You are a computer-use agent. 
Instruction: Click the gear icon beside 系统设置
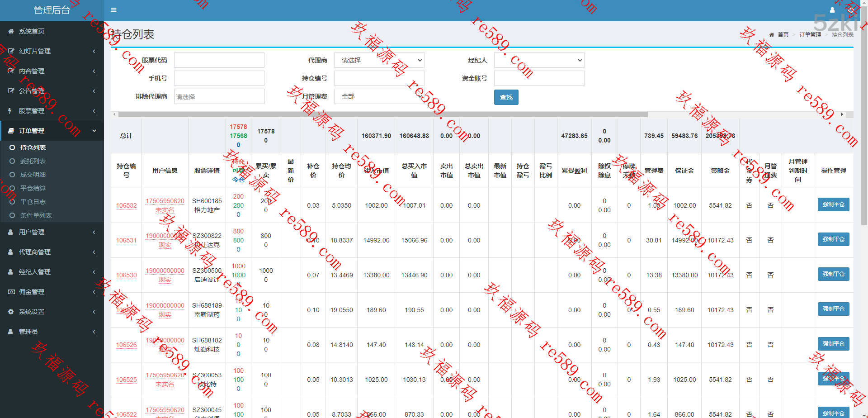[x=11, y=312]
